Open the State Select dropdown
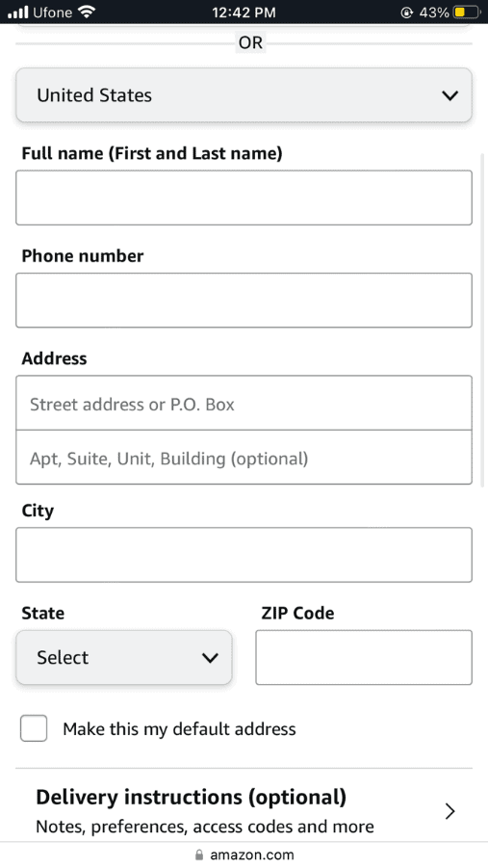Image resolution: width=488 pixels, height=868 pixels. (124, 657)
